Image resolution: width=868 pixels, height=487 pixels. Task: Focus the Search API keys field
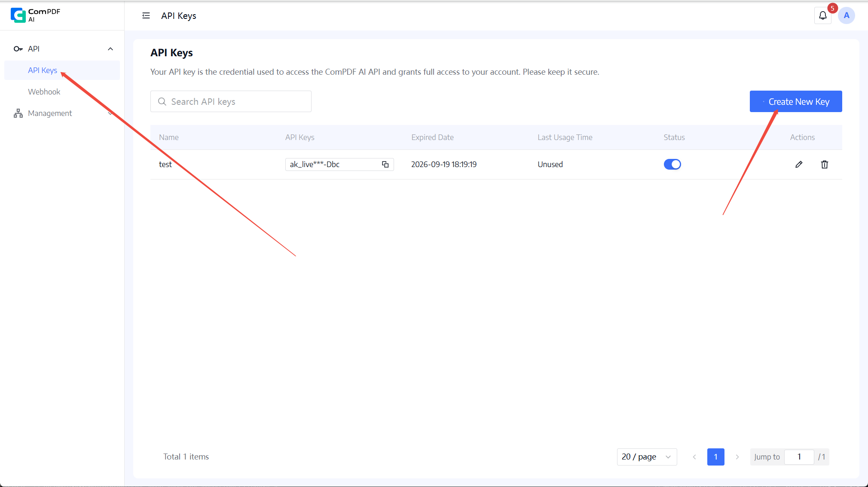231,101
